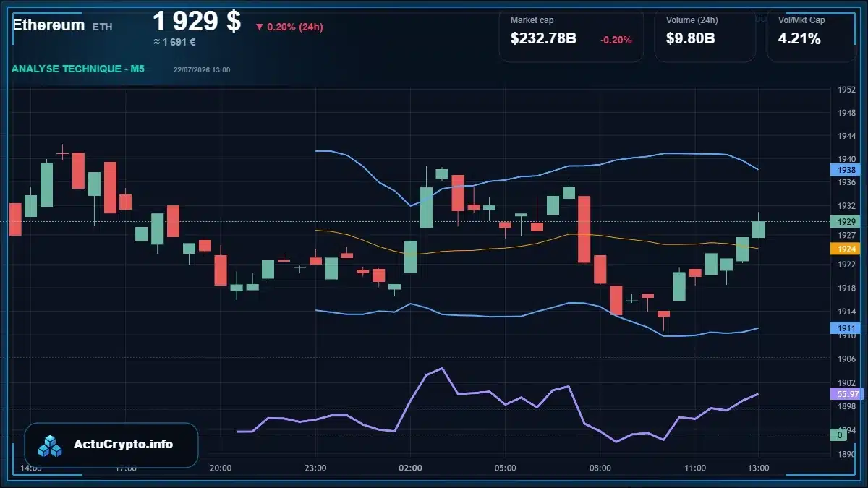Viewport: 868px width, 488px height.
Task: Open the Vol/Mkt Cap 4.21% card
Action: click(811, 35)
